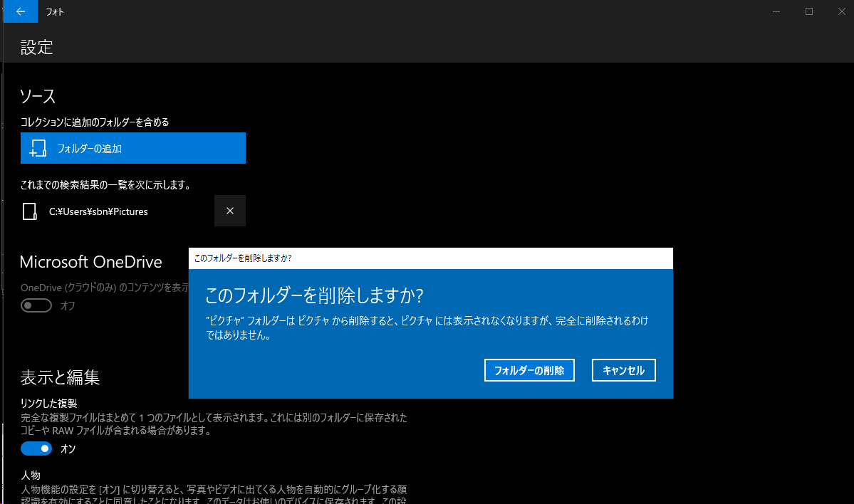Click the フォト app title text
Viewport: 854px width, 504px height.
click(x=55, y=12)
